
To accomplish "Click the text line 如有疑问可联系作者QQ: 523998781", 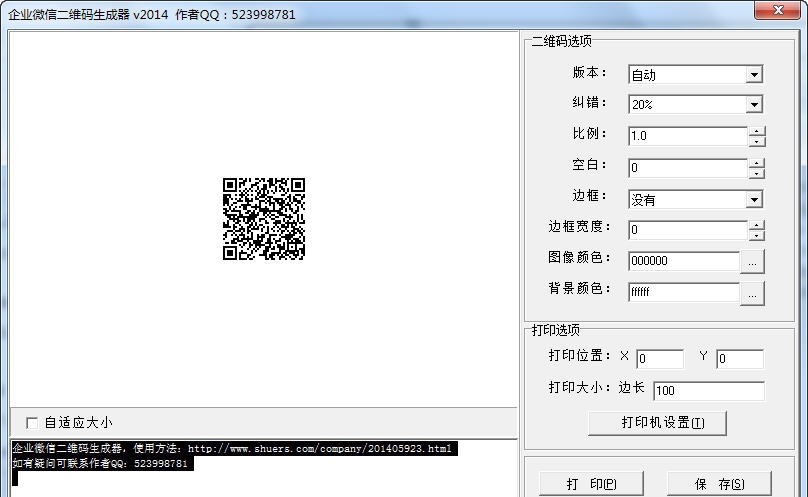I will pyautogui.click(x=100, y=463).
